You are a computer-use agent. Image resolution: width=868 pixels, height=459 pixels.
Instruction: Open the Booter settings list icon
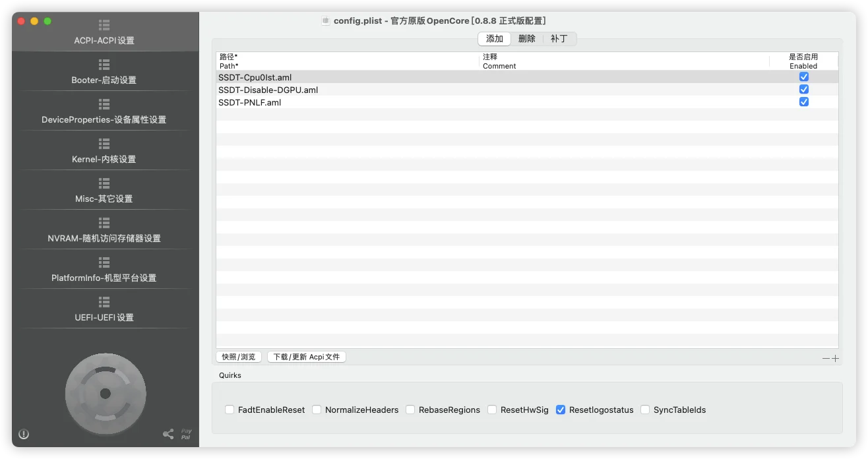(104, 65)
